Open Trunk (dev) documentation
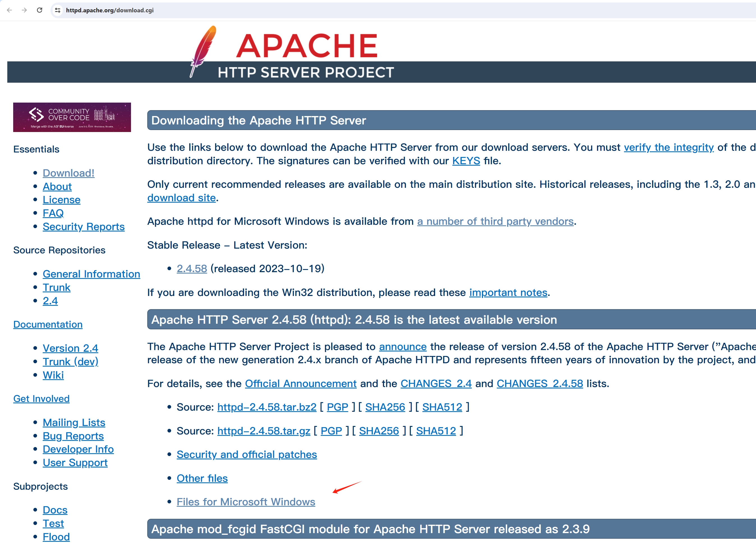Image resolution: width=756 pixels, height=546 pixels. pos(70,362)
